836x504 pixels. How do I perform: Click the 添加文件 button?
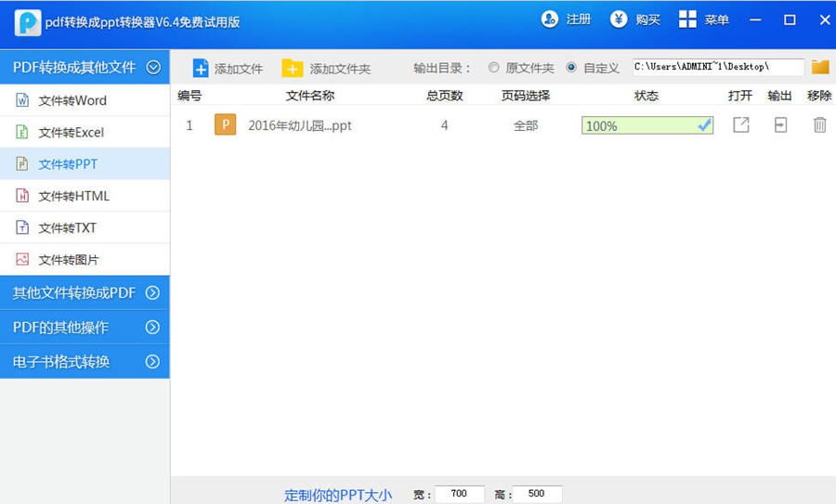tap(228, 69)
